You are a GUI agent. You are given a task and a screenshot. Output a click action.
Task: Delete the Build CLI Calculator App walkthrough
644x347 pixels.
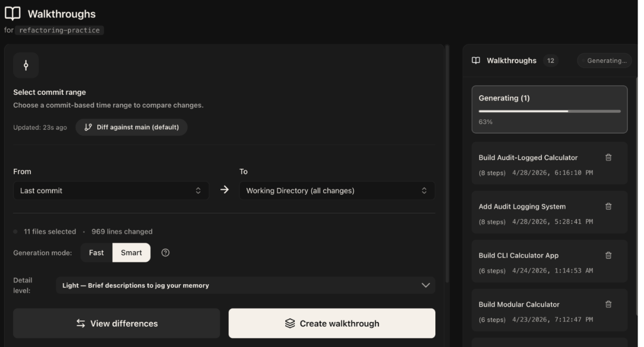coord(608,255)
